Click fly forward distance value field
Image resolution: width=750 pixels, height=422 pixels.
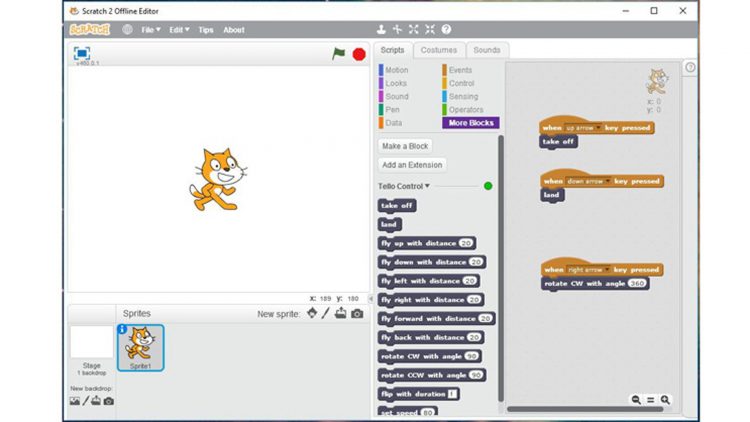[485, 319]
